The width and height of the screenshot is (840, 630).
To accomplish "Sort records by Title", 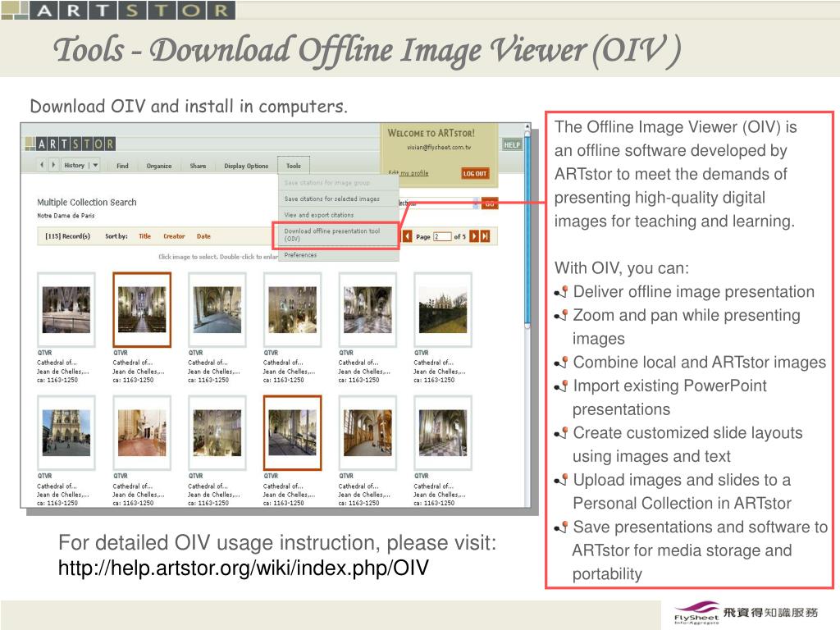I will tap(144, 236).
